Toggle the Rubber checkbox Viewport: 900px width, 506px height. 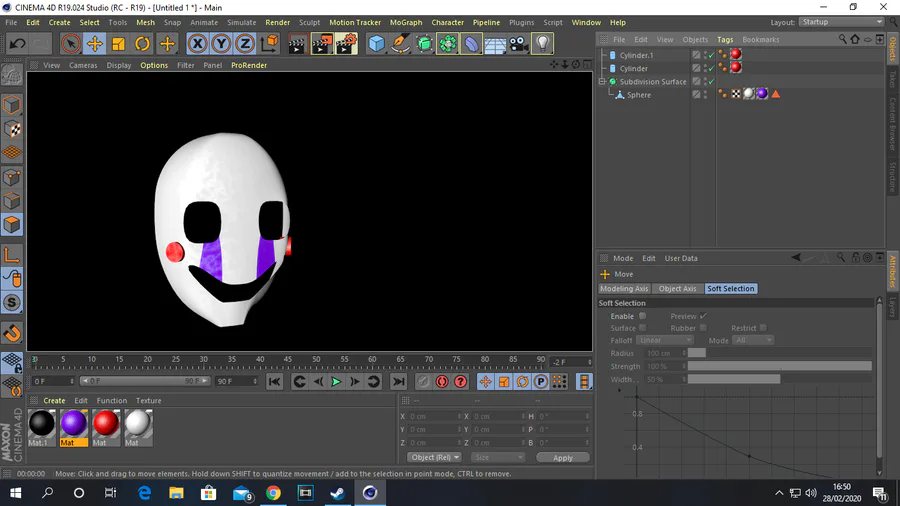pyautogui.click(x=703, y=328)
